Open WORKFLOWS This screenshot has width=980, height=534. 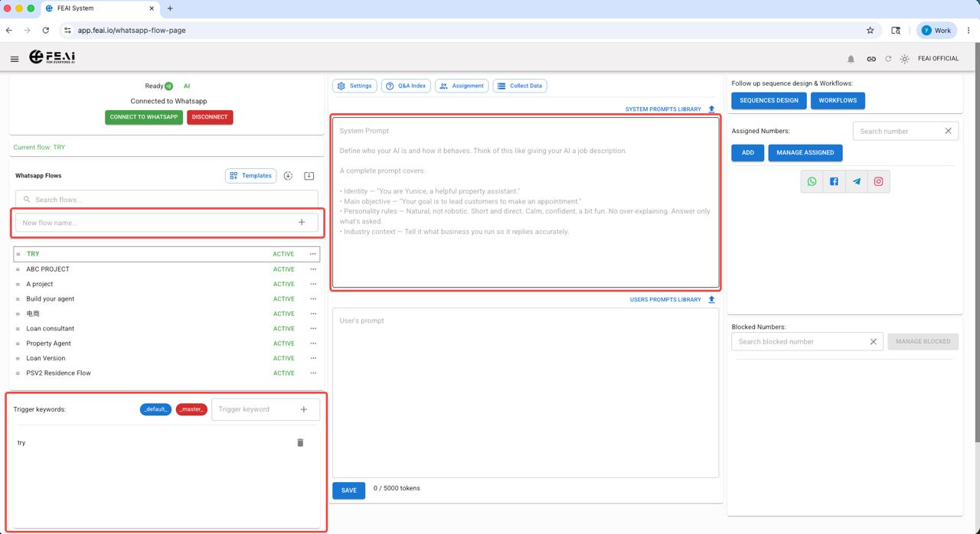[838, 100]
